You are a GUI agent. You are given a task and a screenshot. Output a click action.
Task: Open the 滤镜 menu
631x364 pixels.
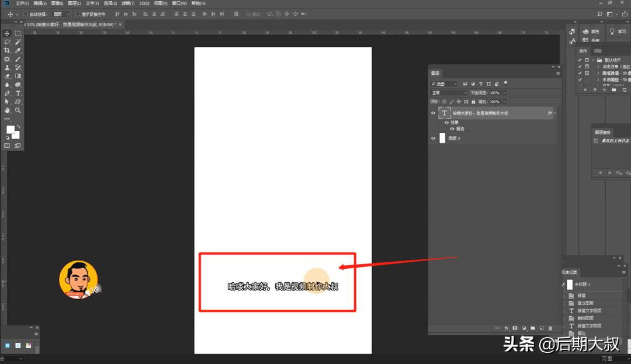(x=127, y=4)
